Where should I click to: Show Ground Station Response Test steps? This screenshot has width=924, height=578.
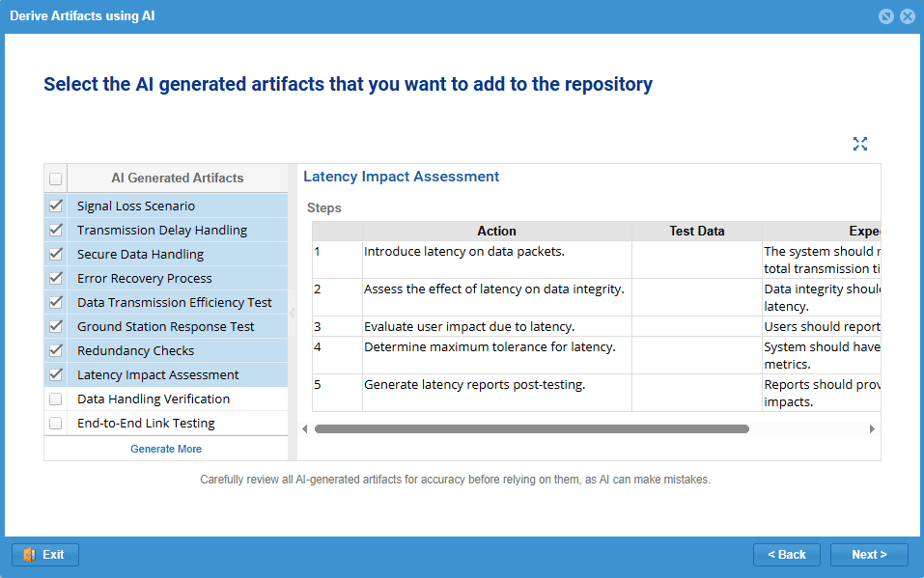166,326
